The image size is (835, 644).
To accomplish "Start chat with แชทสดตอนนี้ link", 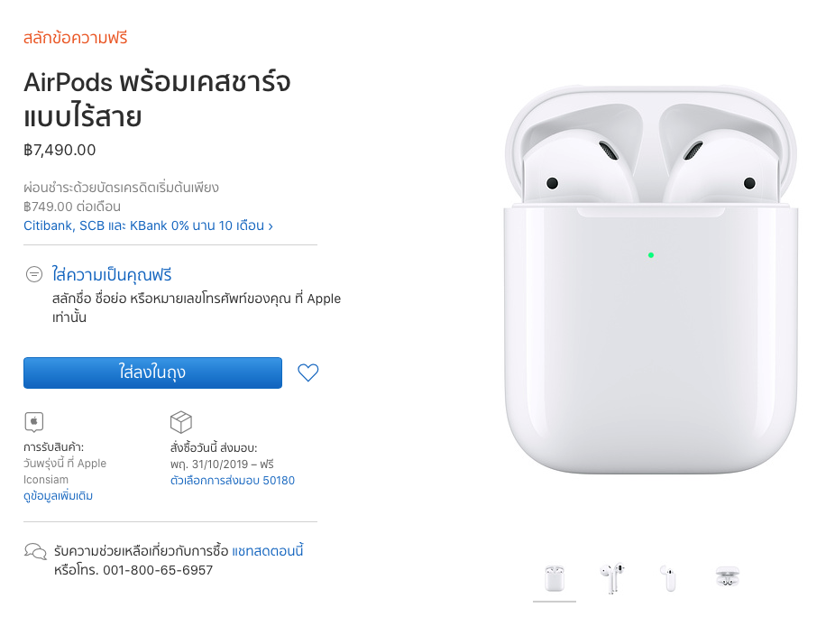I will click(x=267, y=550).
